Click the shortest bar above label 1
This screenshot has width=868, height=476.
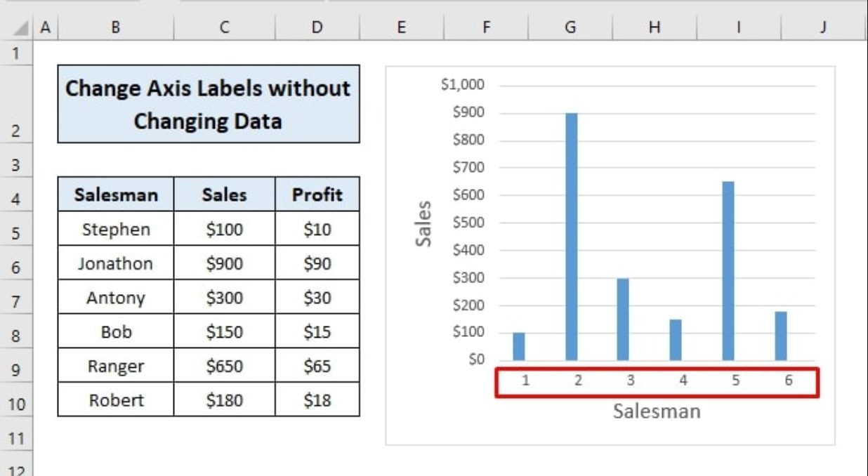pos(519,347)
